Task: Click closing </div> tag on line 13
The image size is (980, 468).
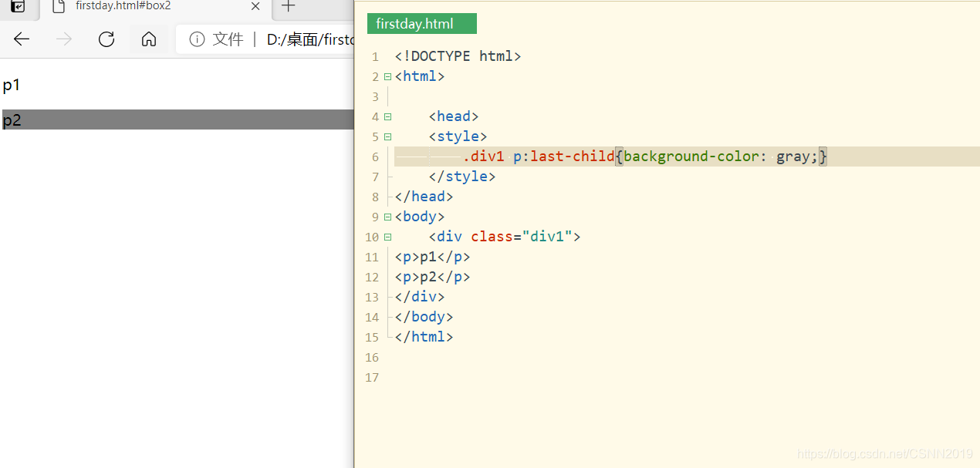Action: tap(420, 297)
